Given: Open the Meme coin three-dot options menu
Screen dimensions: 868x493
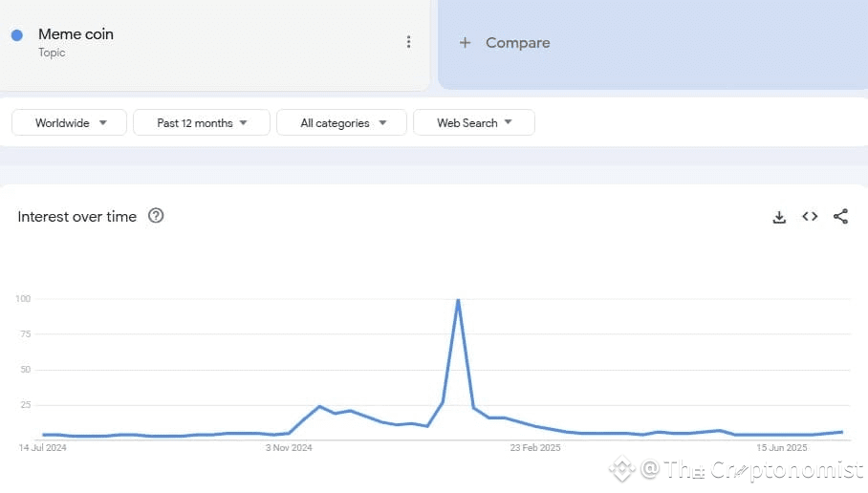Looking at the screenshot, I should point(408,42).
